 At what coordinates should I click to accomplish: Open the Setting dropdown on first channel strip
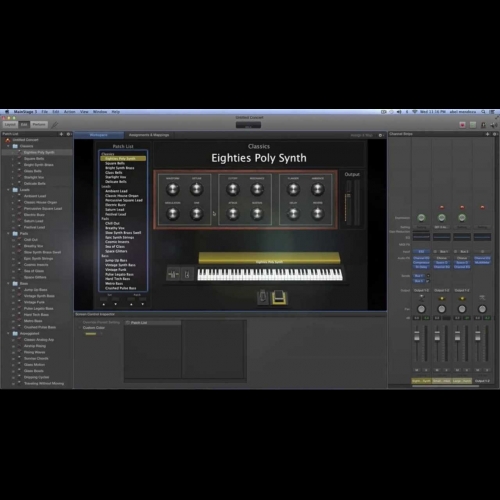coord(421,227)
